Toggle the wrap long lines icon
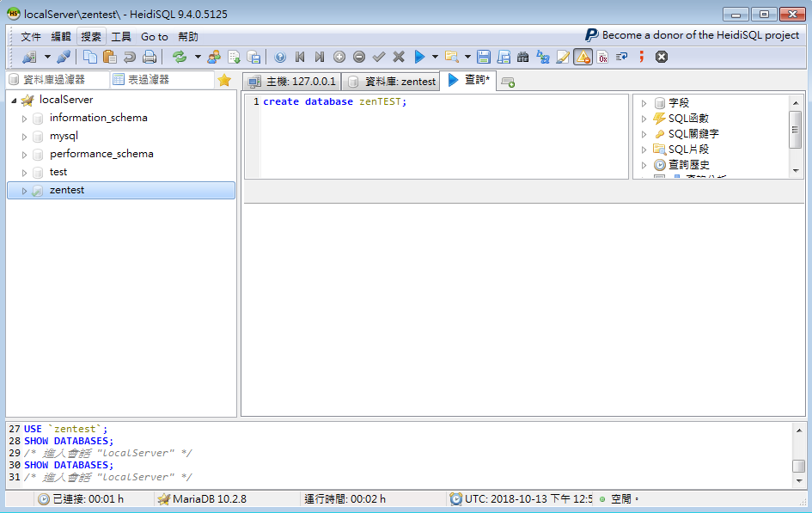The width and height of the screenshot is (812, 513). pyautogui.click(x=622, y=57)
